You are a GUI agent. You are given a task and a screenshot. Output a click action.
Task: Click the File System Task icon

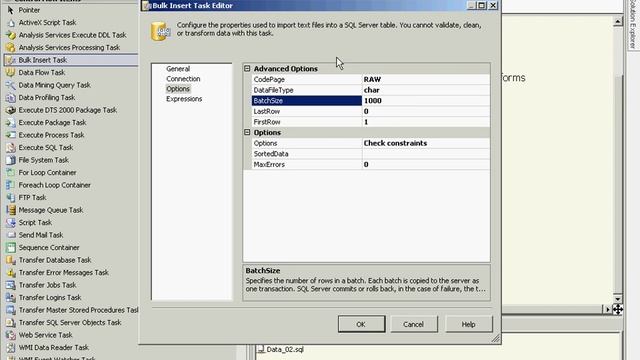[x=11, y=160]
